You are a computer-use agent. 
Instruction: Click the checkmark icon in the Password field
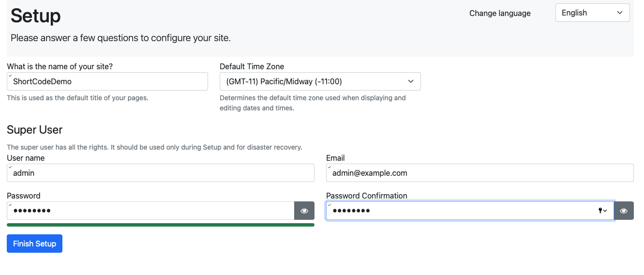click(x=10, y=204)
